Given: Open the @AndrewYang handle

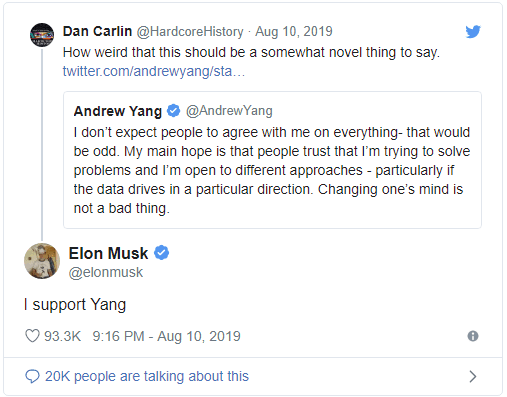Looking at the screenshot, I should (x=229, y=111).
